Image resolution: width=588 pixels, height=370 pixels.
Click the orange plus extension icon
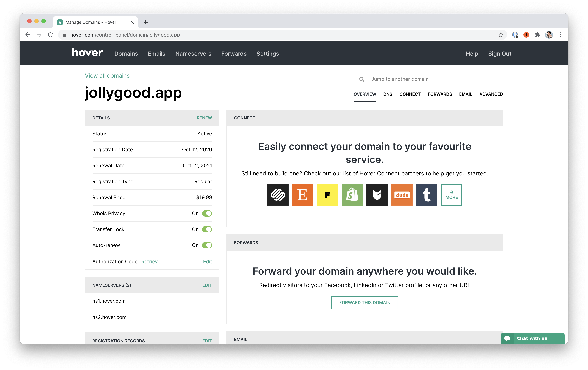pos(526,35)
